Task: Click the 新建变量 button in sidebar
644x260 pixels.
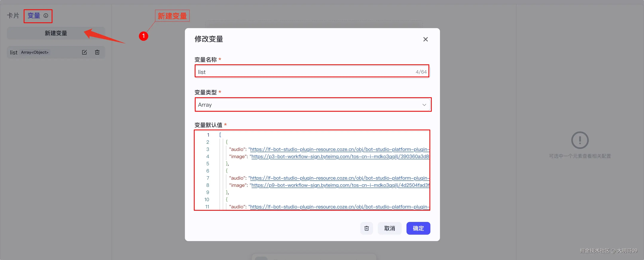Action: point(56,33)
